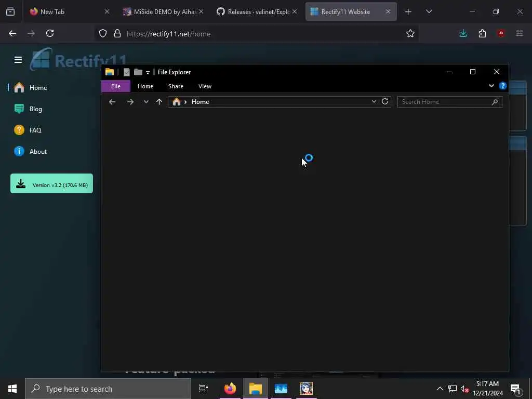Reload the rectify11.net page

point(50,34)
